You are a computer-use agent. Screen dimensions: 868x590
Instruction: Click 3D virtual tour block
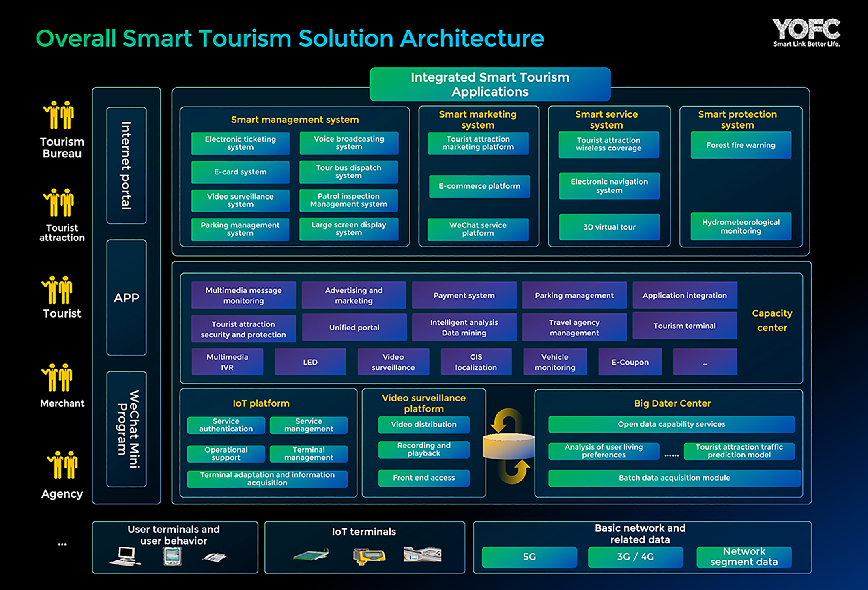coord(609,227)
